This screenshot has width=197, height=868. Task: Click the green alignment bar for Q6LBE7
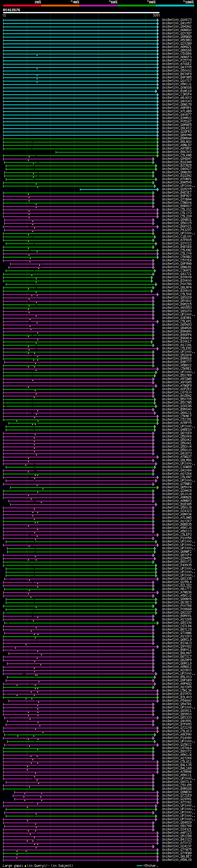(80, 857)
